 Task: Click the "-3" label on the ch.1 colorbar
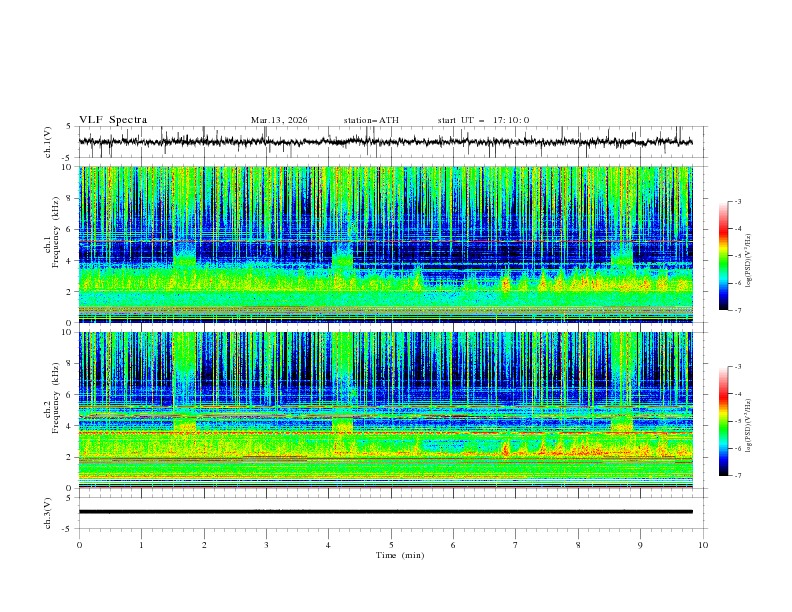tap(738, 201)
